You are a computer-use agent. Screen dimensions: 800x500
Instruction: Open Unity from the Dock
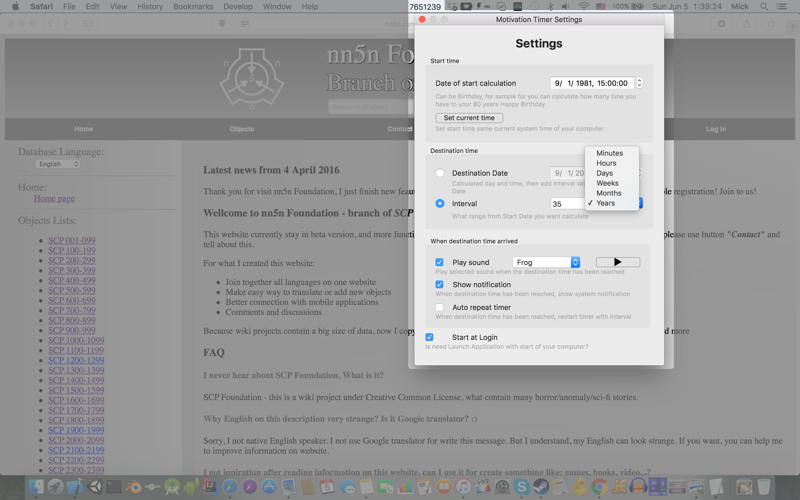[x=95, y=487]
